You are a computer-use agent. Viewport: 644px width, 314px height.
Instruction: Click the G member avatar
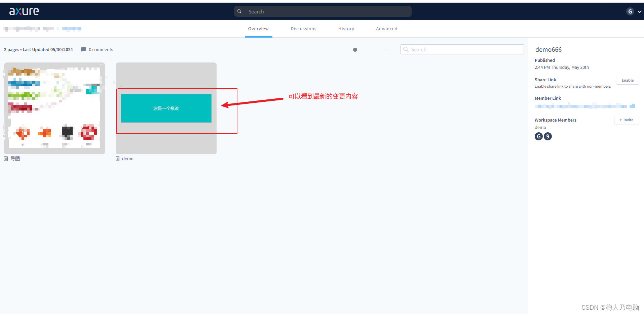pos(539,136)
